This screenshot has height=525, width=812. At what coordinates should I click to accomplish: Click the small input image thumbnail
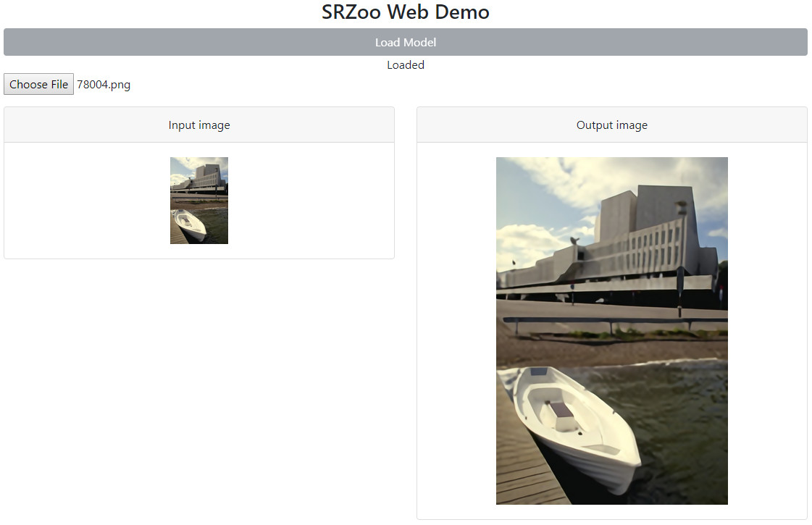199,201
